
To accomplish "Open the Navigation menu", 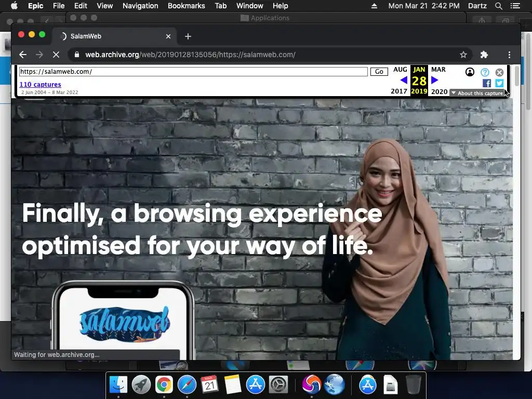I will point(140,6).
